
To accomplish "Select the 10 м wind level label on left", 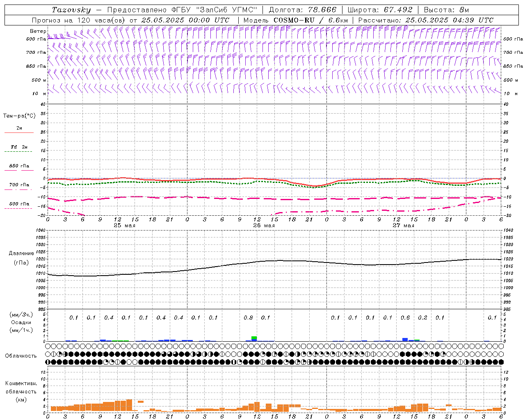I will click(x=40, y=94).
